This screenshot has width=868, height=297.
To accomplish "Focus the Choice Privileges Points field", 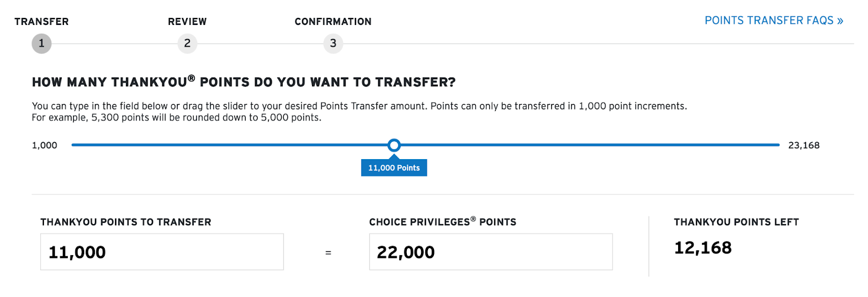I will tap(490, 252).
